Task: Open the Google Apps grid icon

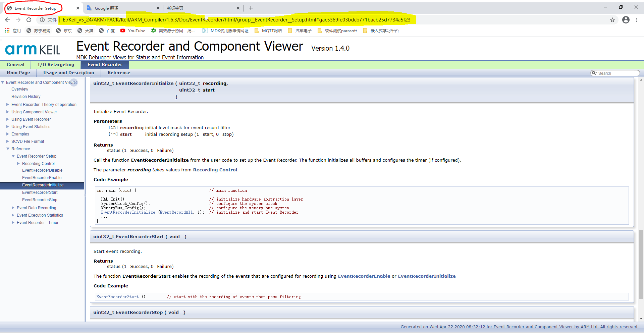Action: pyautogui.click(x=7, y=31)
